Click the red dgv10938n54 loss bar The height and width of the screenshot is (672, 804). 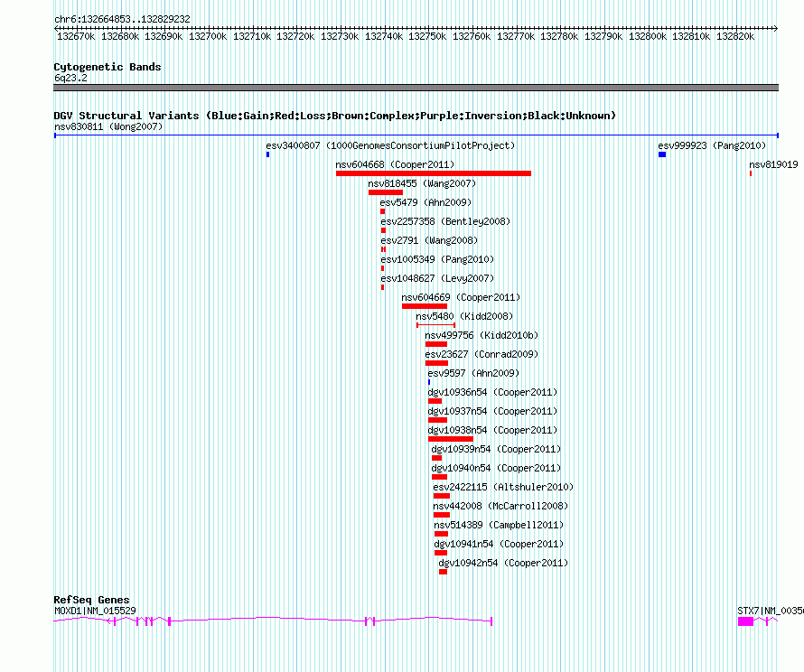(x=451, y=439)
